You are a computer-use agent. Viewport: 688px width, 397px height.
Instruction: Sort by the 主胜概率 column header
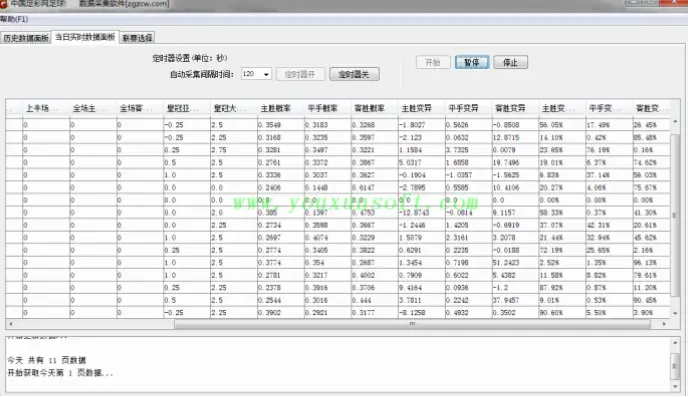click(280, 108)
